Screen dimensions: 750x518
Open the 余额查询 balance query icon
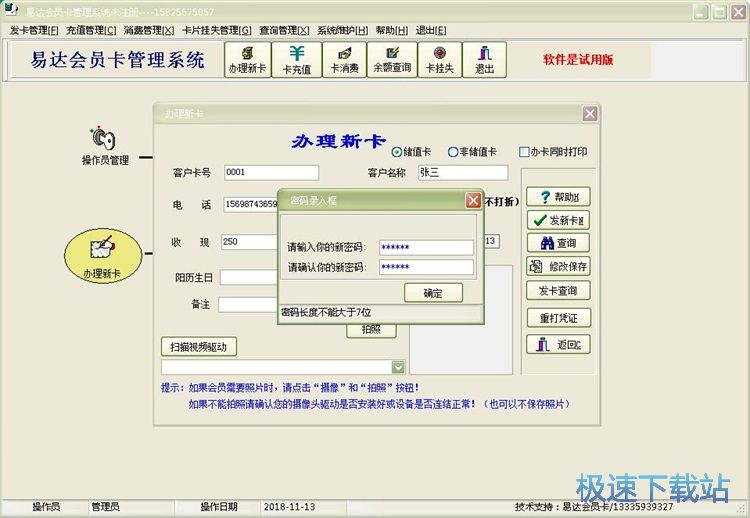391,59
